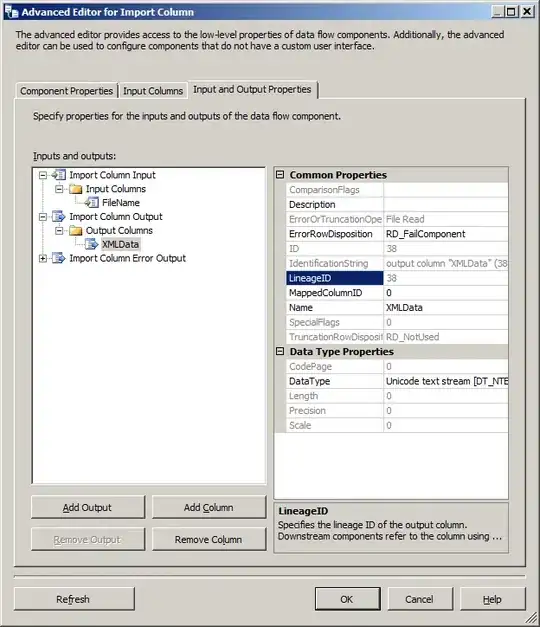Image resolution: width=540 pixels, height=627 pixels.
Task: Select the MappedColumnID property name
Action: coord(326,293)
